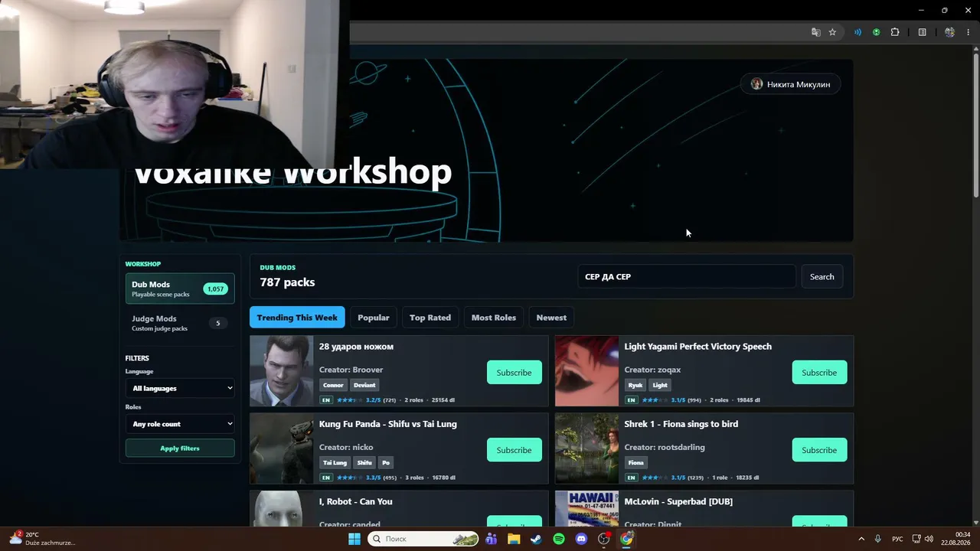Click the green round extension icon

[x=876, y=32]
